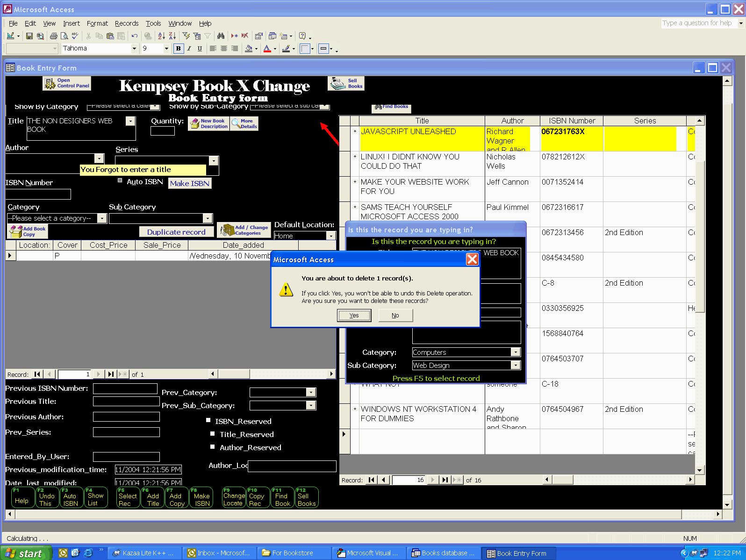
Task: Sort Descending using Z-A icon
Action: (172, 36)
